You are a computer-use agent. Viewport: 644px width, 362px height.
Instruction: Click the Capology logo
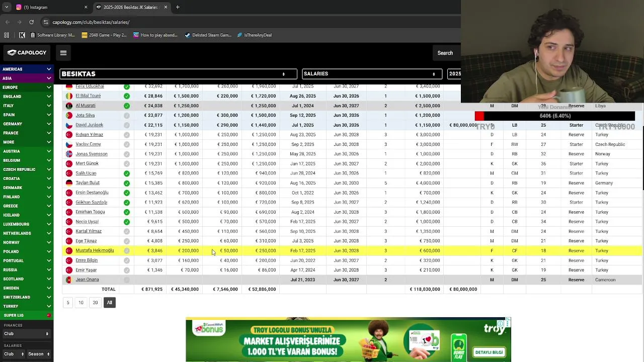coord(27,53)
